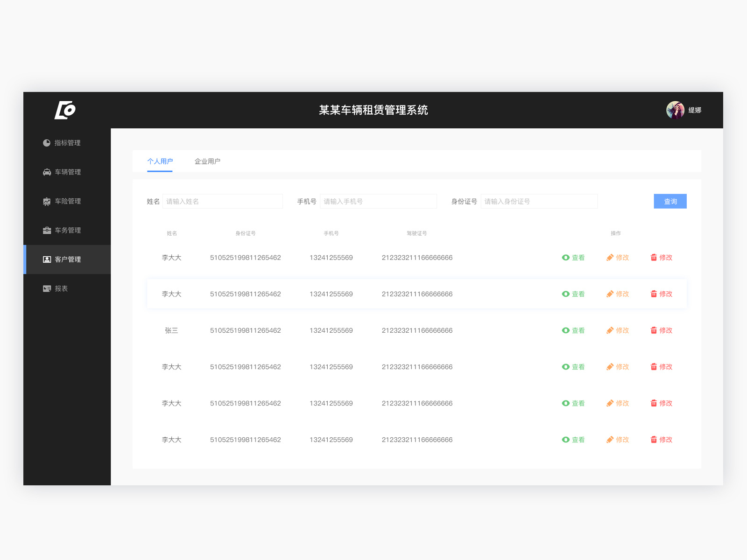Screen dimensions: 747x560
Task: Click the 身份证号 input field
Action: coord(539,201)
